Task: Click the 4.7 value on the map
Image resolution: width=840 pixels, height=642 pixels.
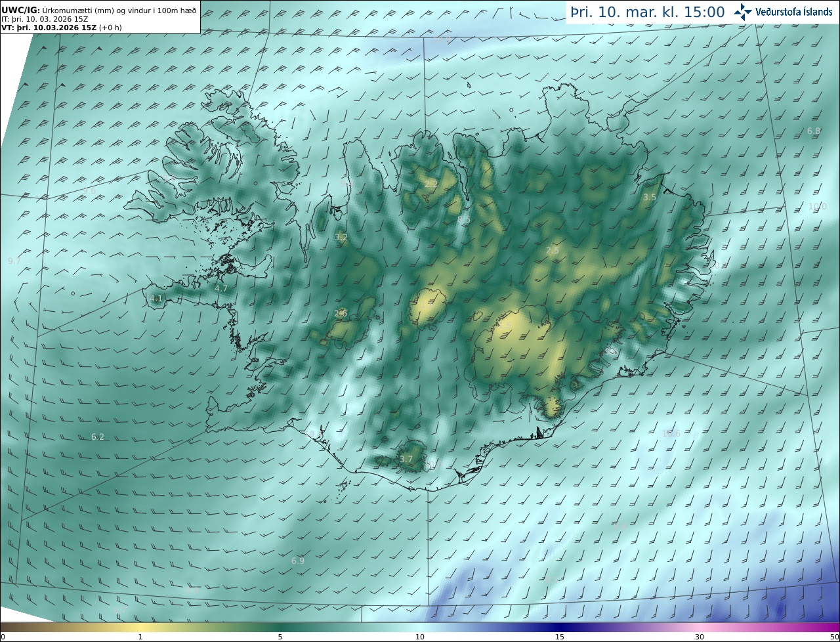Action: pyautogui.click(x=221, y=288)
